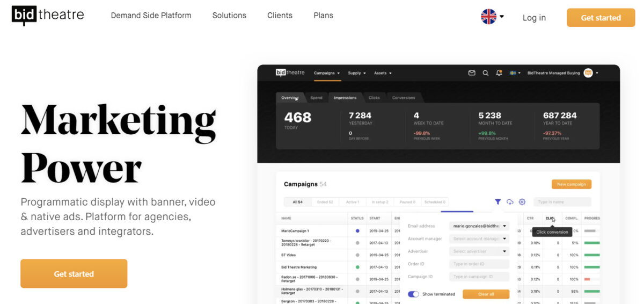The image size is (644, 304).
Task: Click the Get started button in header
Action: click(x=601, y=18)
